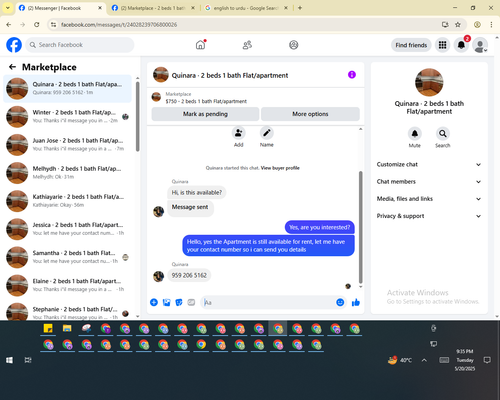The height and width of the screenshot is (400, 500).
Task: Expand Privacy & support section
Action: click(429, 216)
